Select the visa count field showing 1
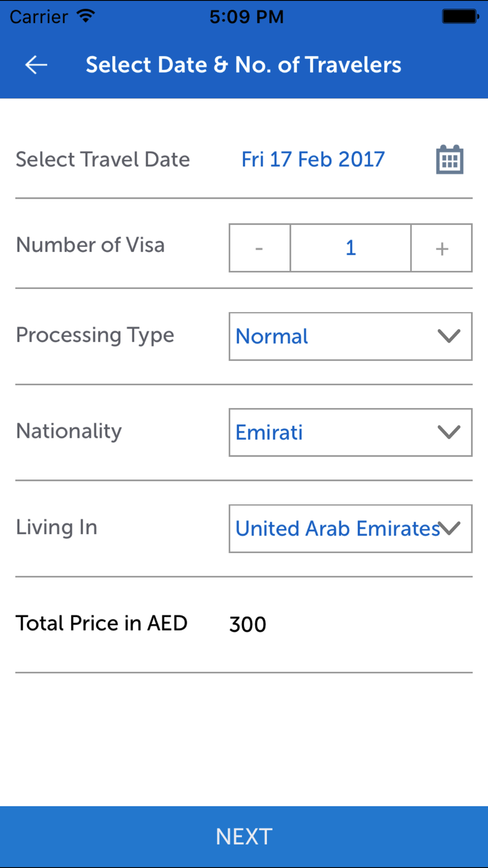 coord(350,248)
